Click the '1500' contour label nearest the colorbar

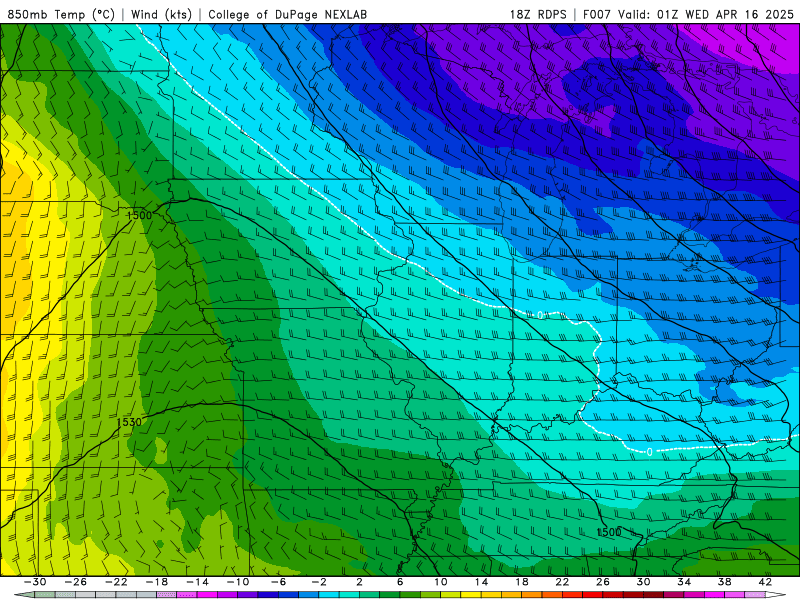[x=609, y=532]
